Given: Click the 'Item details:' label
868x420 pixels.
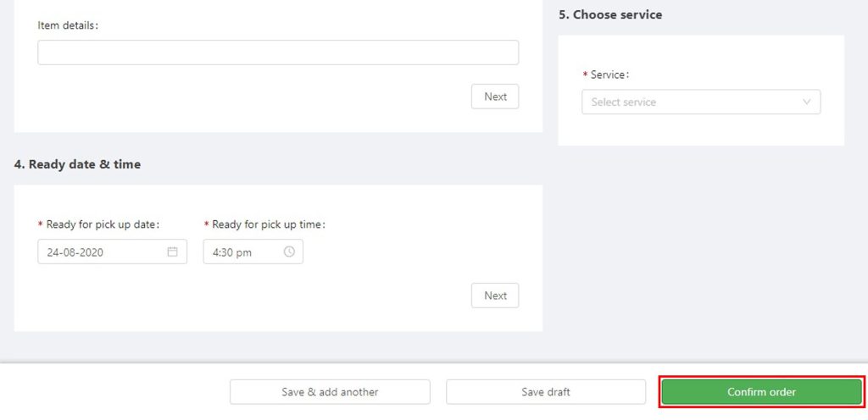Looking at the screenshot, I should 68,25.
